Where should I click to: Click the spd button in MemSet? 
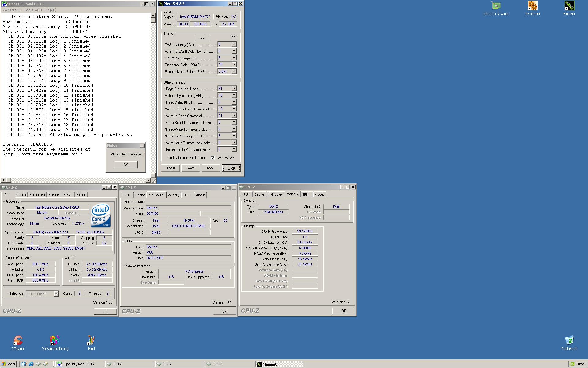coord(202,37)
